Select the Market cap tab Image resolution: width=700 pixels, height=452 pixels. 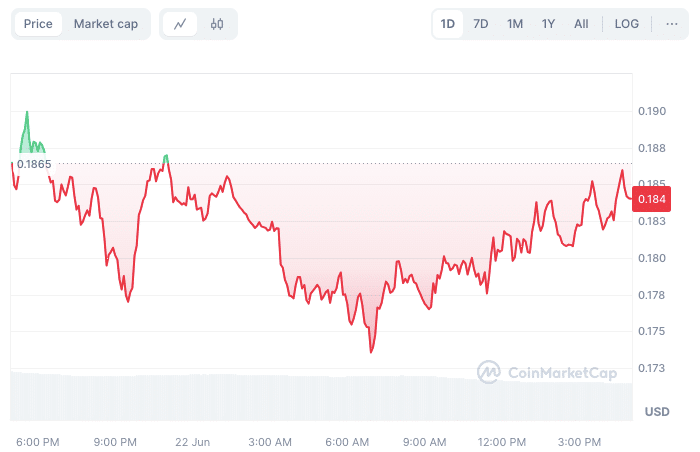106,24
